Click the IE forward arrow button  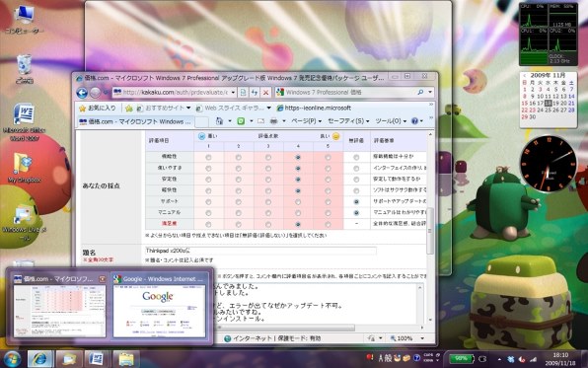point(96,93)
